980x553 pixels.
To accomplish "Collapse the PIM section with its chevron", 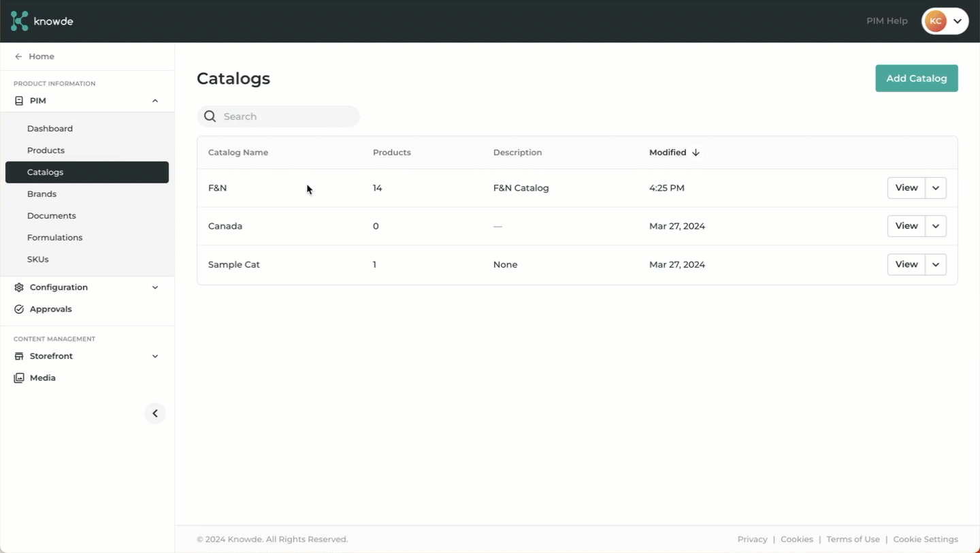I will 155,100.
